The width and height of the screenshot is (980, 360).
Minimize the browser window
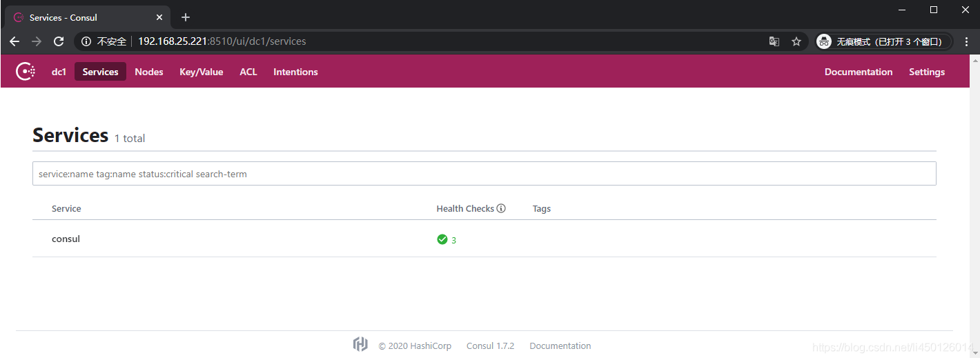pyautogui.click(x=902, y=10)
